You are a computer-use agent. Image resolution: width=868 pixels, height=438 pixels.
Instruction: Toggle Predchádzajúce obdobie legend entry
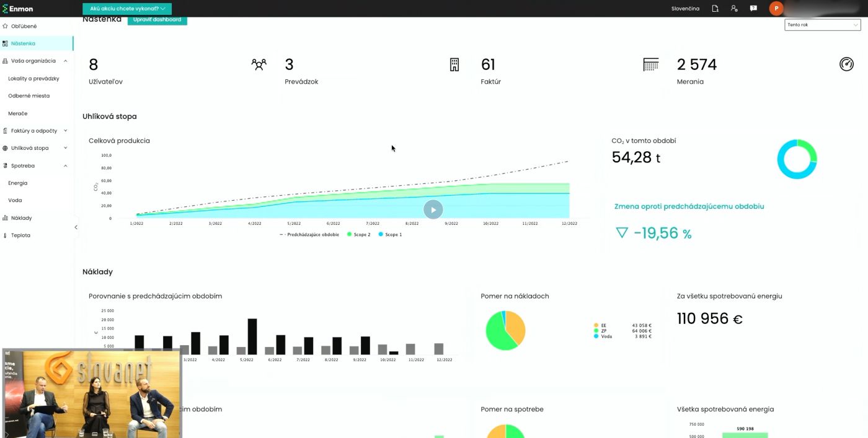click(x=309, y=235)
